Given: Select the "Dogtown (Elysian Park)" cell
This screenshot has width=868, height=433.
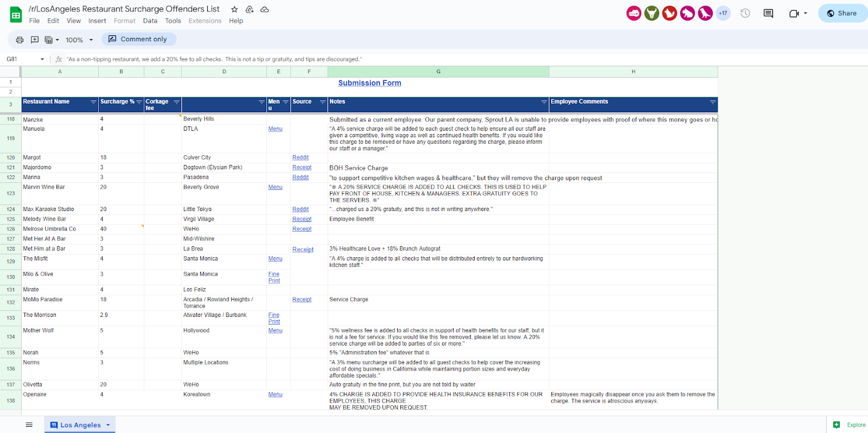Looking at the screenshot, I should coord(224,168).
